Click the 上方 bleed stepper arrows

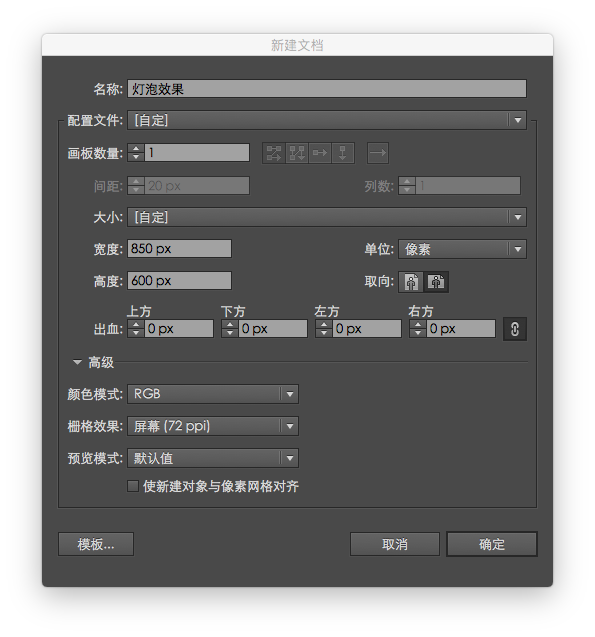136,329
